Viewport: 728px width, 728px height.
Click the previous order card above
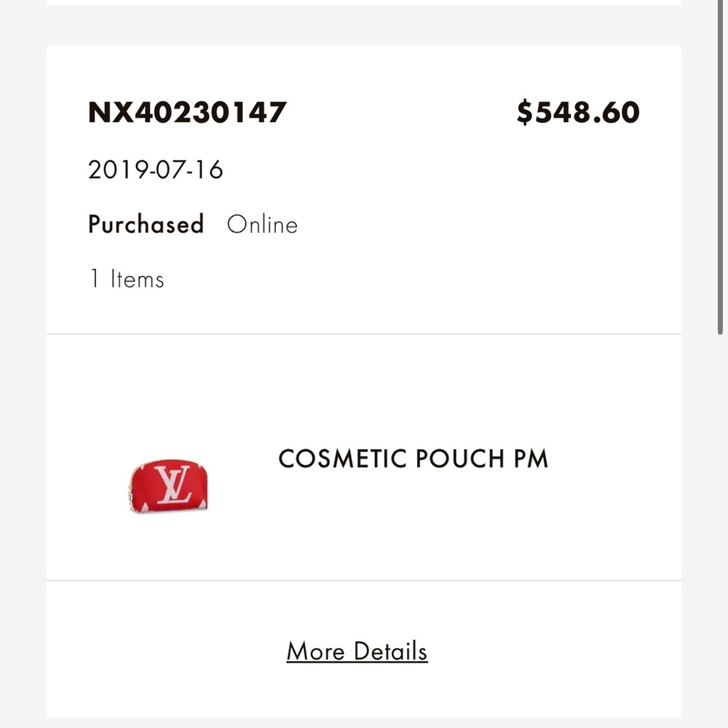(364, 2)
